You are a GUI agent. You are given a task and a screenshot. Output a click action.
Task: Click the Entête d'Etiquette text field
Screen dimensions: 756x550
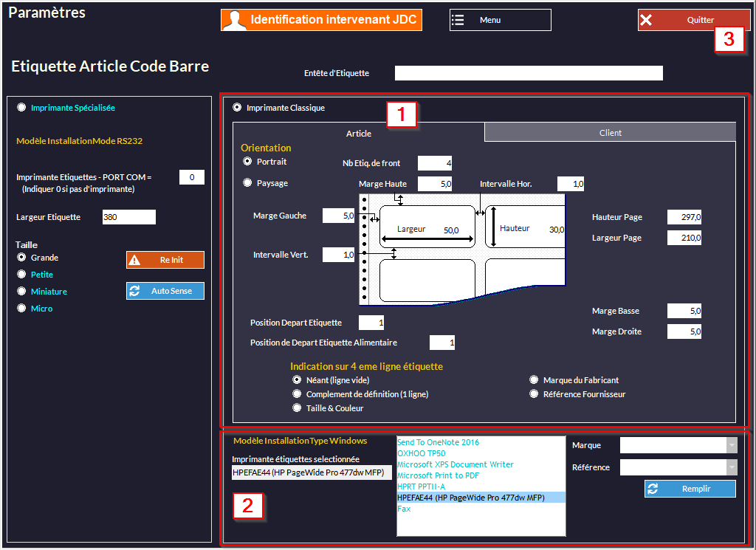(529, 73)
